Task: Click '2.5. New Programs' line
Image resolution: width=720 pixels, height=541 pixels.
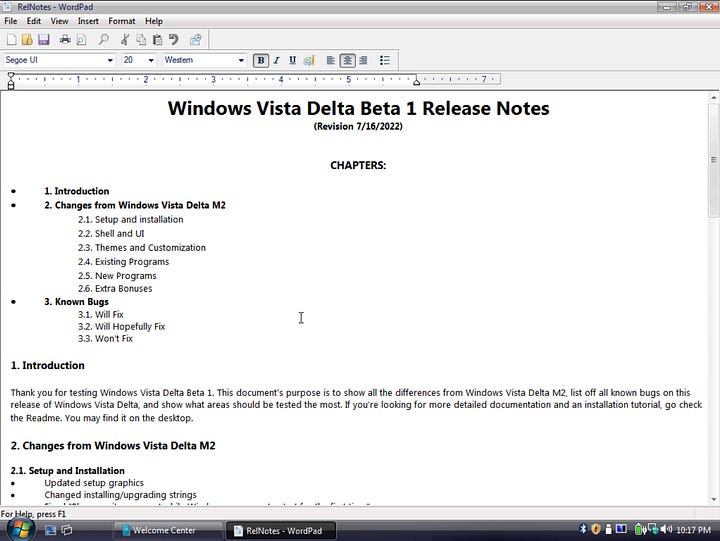Action: (117, 276)
